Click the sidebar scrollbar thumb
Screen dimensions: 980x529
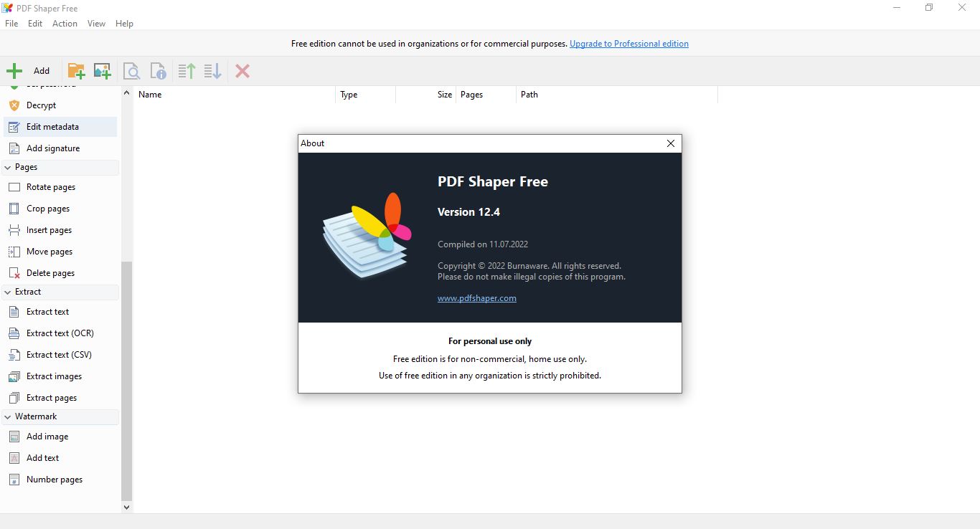coord(127,381)
